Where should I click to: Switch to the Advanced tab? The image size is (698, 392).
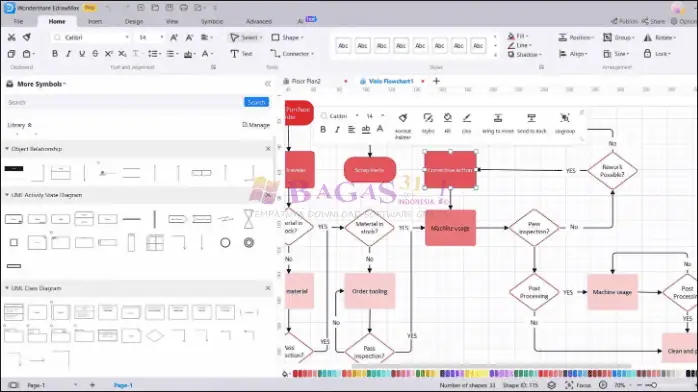pyautogui.click(x=259, y=21)
